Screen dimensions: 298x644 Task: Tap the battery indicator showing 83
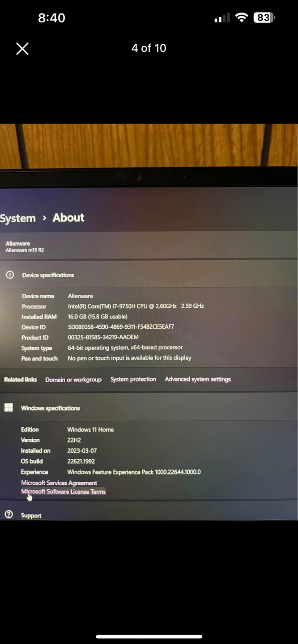click(264, 18)
